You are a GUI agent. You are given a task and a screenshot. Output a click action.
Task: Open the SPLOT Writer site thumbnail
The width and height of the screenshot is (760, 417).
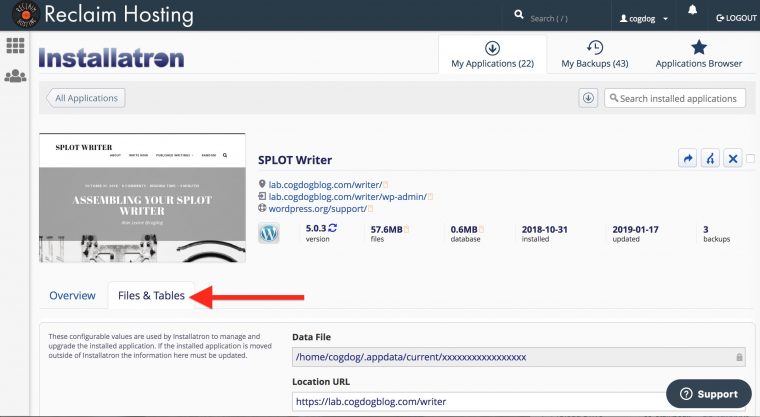(x=142, y=198)
